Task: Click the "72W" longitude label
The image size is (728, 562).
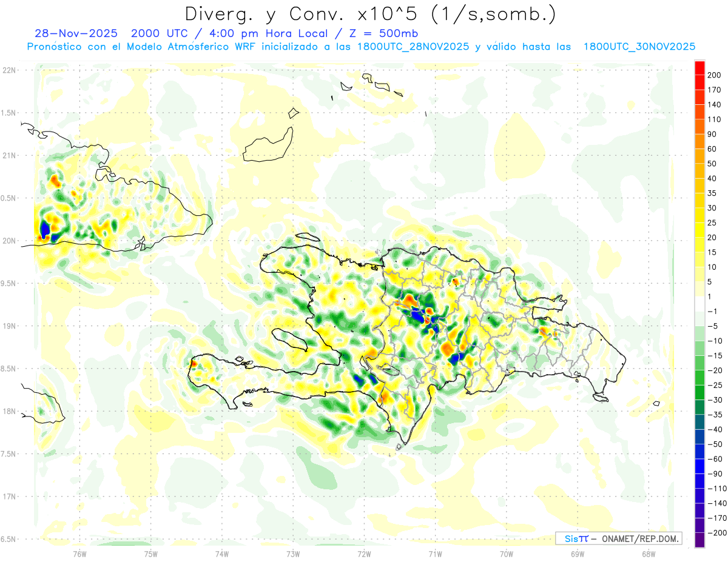Action: (364, 553)
